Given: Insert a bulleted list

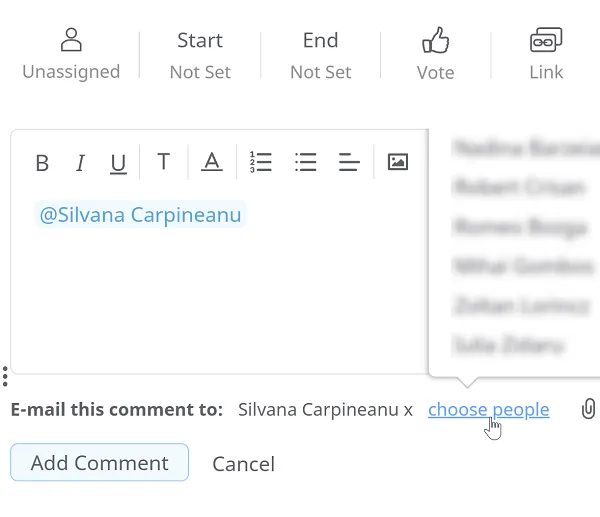Looking at the screenshot, I should pyautogui.click(x=306, y=162).
